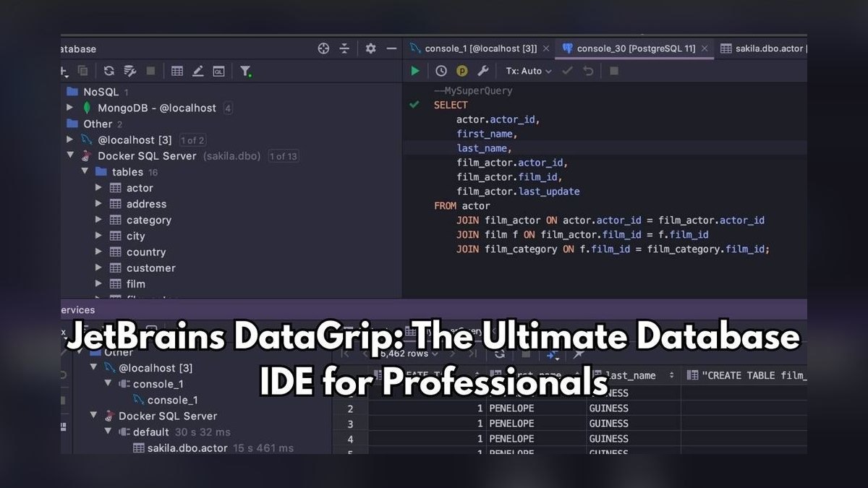Image resolution: width=868 pixels, height=488 pixels.
Task: Place the cursor on the last_name, line
Action: click(x=484, y=148)
